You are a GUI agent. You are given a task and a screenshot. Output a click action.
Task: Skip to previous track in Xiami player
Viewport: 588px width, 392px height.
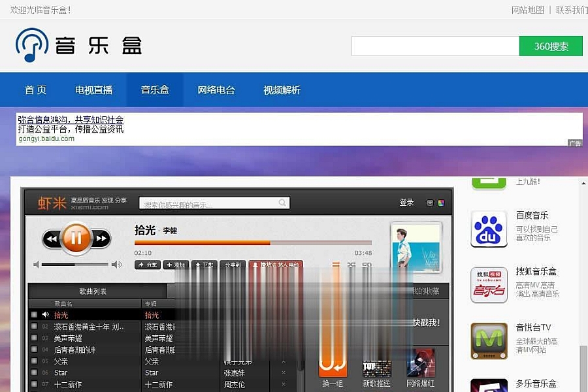pos(52,238)
